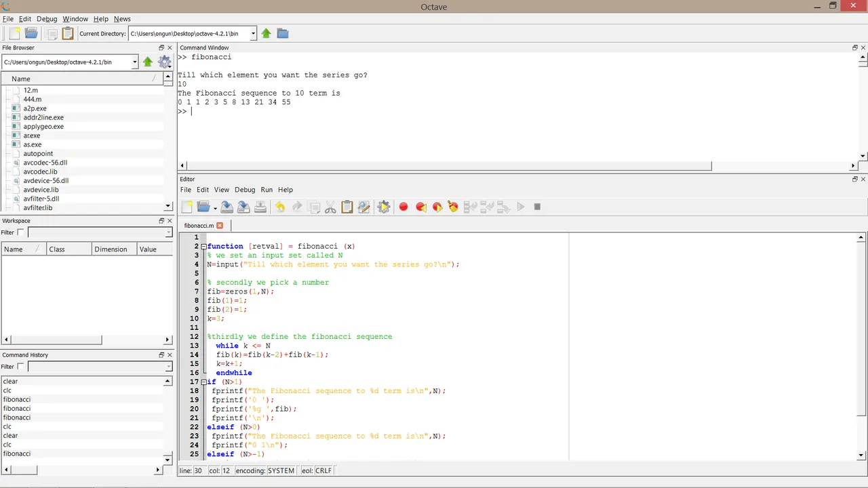Sort File Browser by Name column header
Viewport: 868px width, 488px height.
point(82,79)
